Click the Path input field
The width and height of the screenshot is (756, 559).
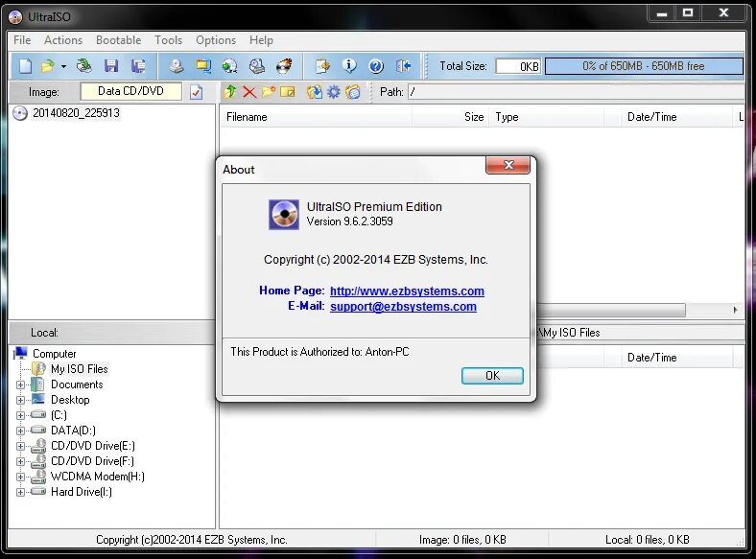coord(577,91)
